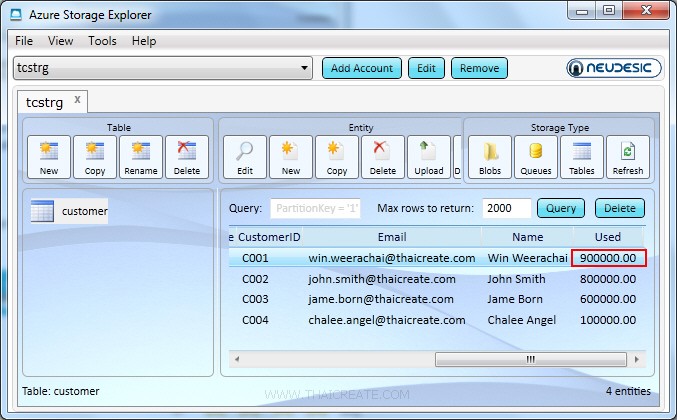Click the horizontal scrollbar thumb
This screenshot has height=420, width=677.
[x=531, y=359]
